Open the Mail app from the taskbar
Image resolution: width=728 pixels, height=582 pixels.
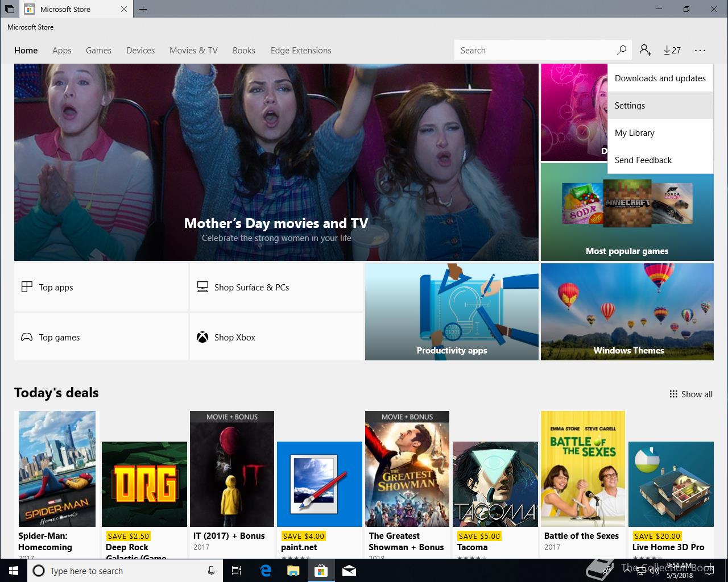click(x=349, y=571)
